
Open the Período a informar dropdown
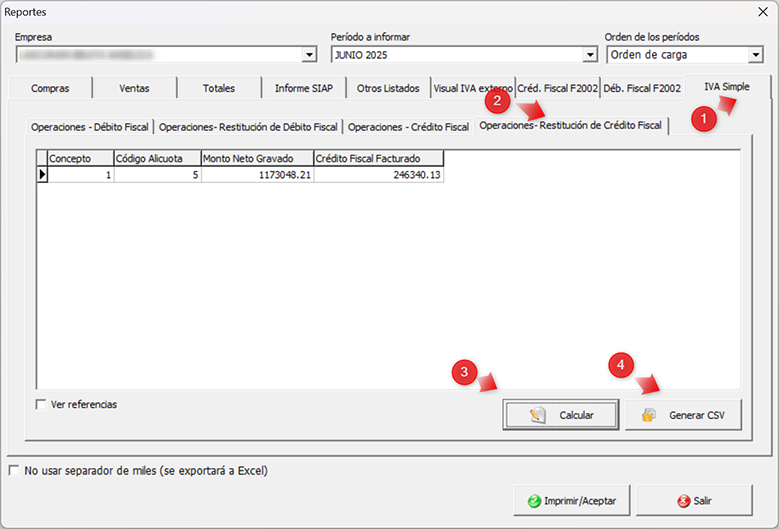point(589,55)
